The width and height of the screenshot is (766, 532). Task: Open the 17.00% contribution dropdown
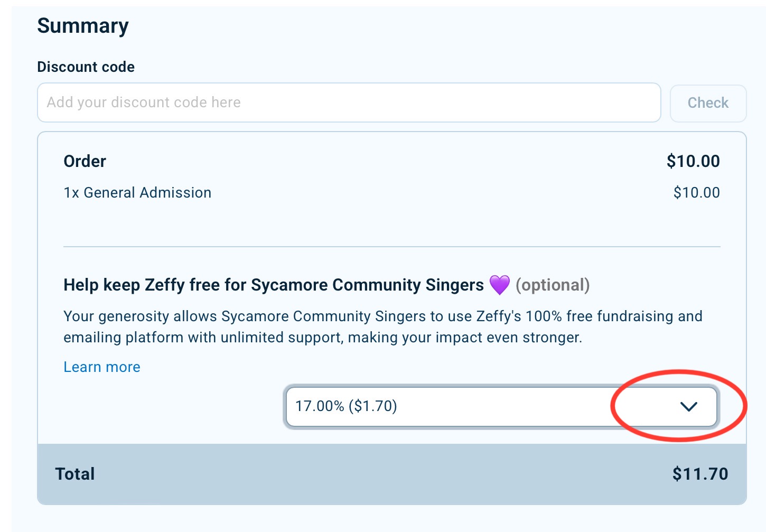click(x=501, y=406)
